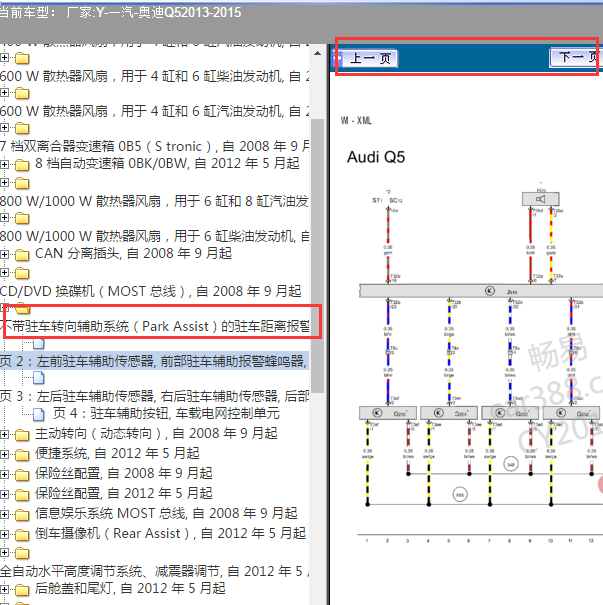Viewport: 603px width, 605px height.
Task: Click the tree panel vertical scrollbar thumb
Action: coord(318,255)
